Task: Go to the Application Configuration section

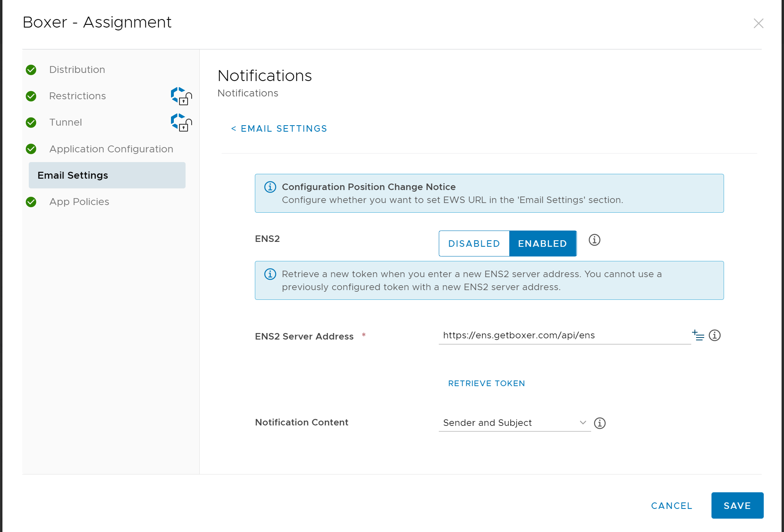Action: coord(111,149)
